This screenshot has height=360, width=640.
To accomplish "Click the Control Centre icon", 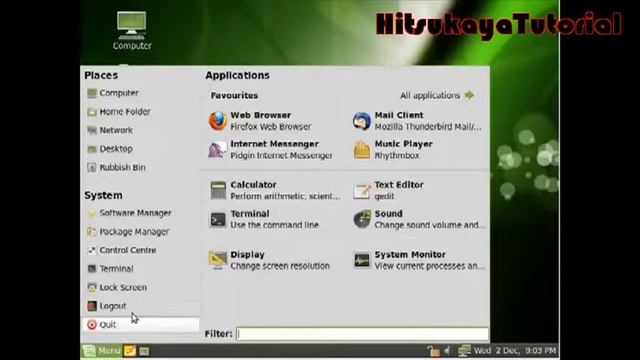I will coord(92,250).
